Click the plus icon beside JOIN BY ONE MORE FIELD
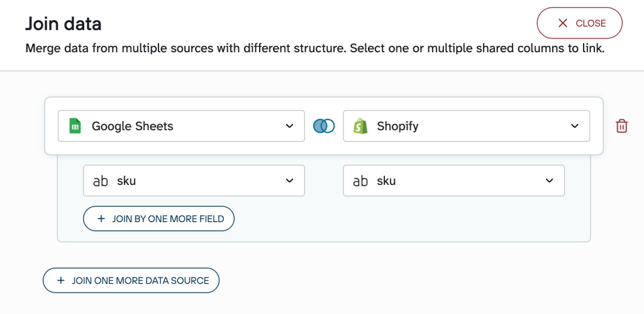The image size is (644, 314). pos(101,219)
